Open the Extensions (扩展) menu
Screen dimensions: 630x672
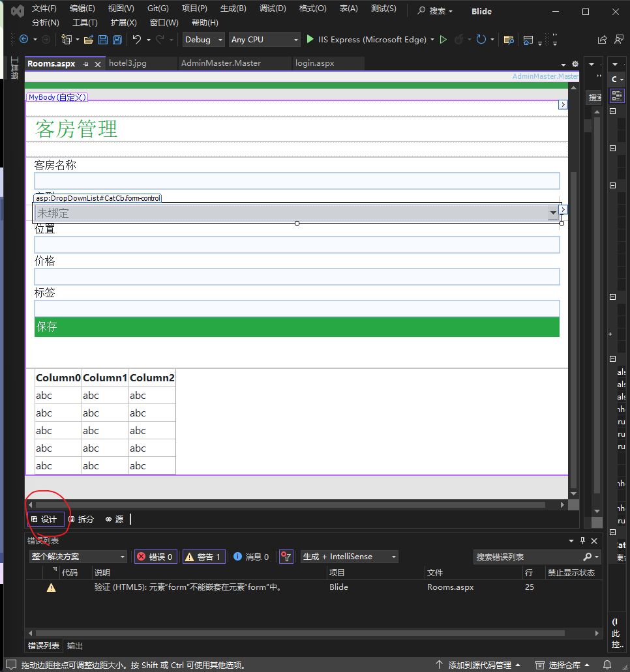pyautogui.click(x=123, y=23)
